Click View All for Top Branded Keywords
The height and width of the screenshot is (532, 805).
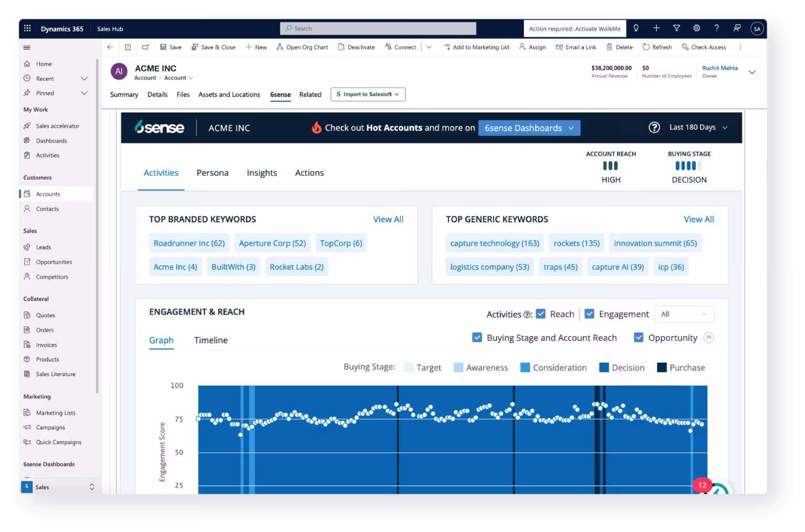point(388,219)
